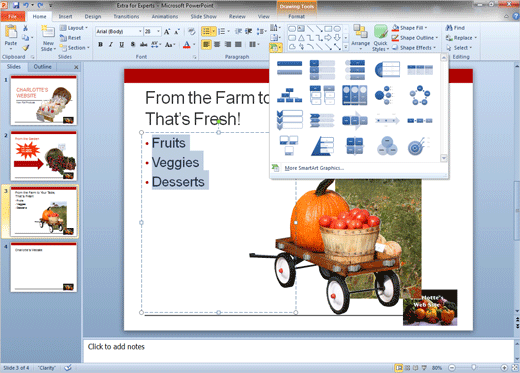Switch to the Transitions ribbon tab
Image resolution: width=520 pixels, height=373 pixels.
click(126, 16)
